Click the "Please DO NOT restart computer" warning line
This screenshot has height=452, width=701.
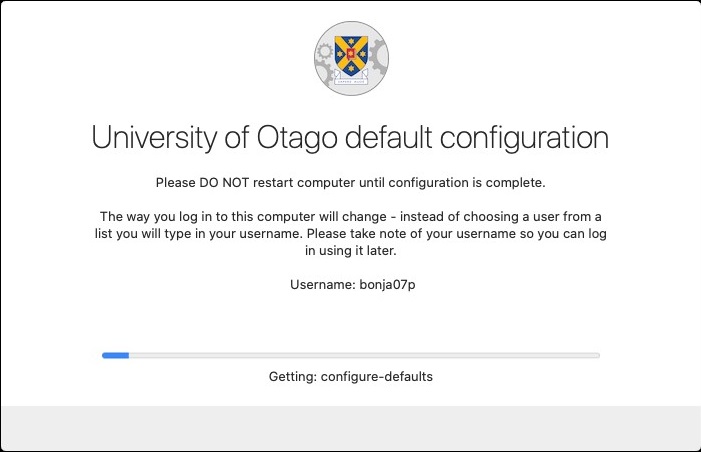point(350,183)
